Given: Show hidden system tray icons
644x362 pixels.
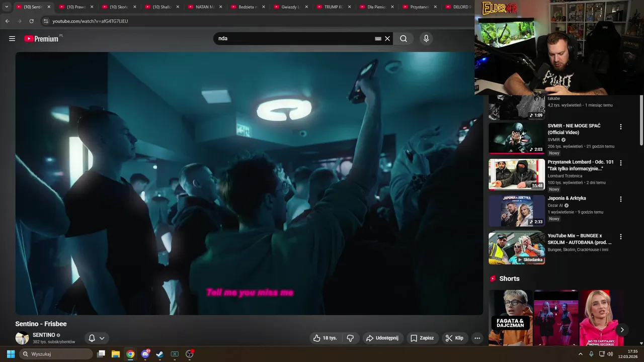Looking at the screenshot, I should pyautogui.click(x=580, y=354).
